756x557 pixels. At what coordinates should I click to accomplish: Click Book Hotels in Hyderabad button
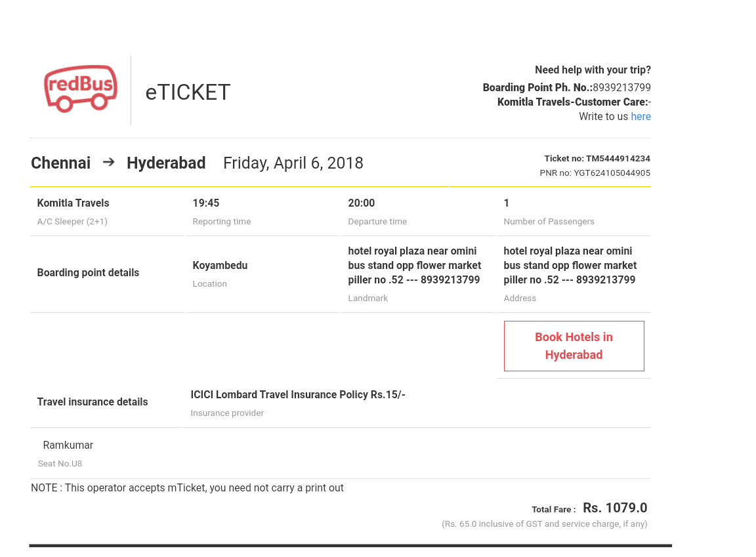574,346
